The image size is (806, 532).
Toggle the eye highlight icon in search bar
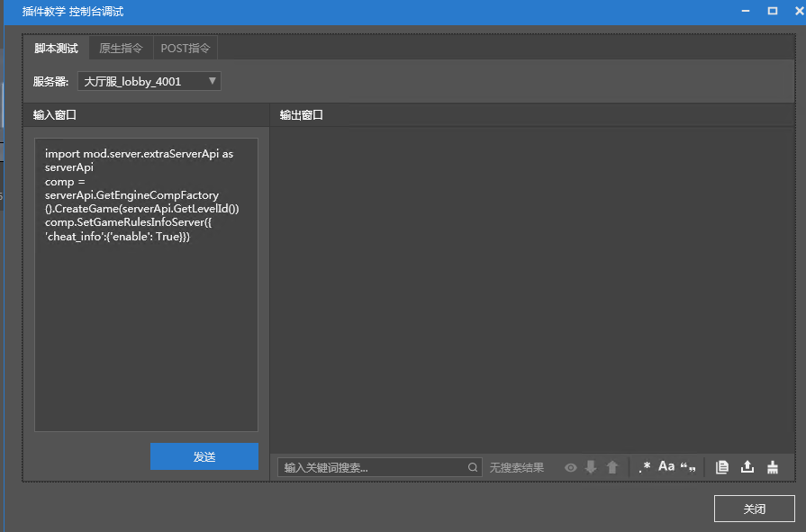(570, 467)
